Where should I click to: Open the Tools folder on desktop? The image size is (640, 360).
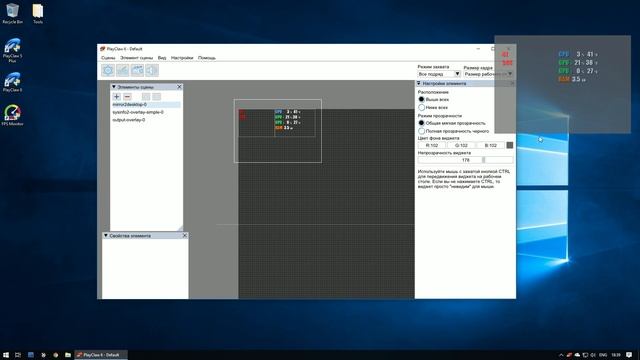click(x=38, y=13)
